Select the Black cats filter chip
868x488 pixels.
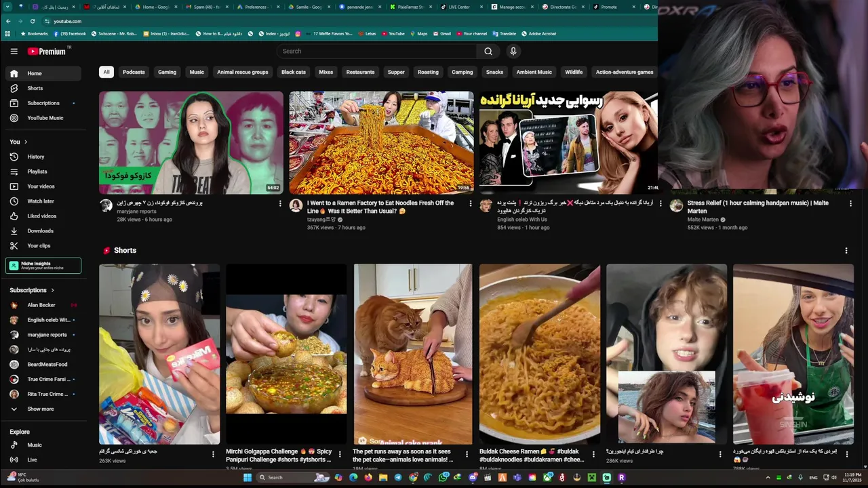(x=294, y=72)
